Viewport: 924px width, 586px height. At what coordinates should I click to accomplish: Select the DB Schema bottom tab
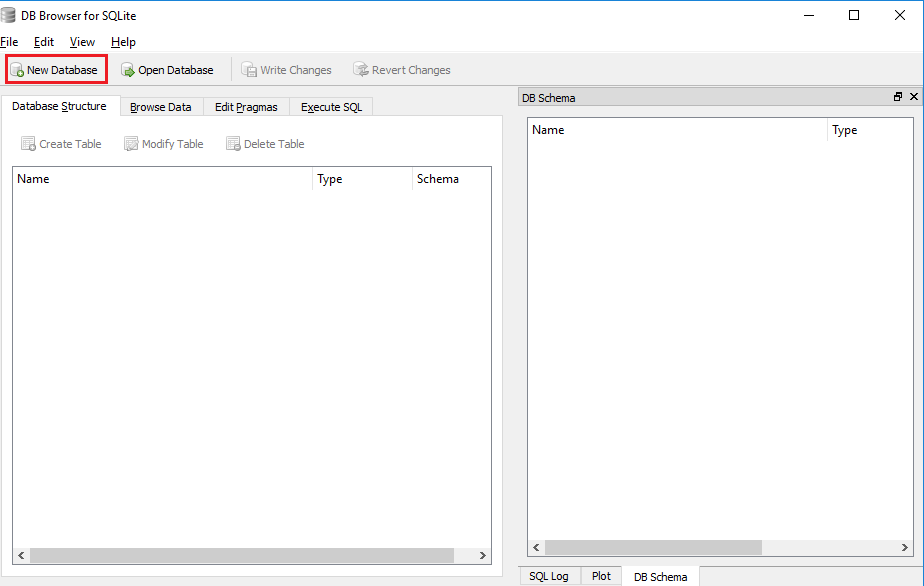[661, 577]
